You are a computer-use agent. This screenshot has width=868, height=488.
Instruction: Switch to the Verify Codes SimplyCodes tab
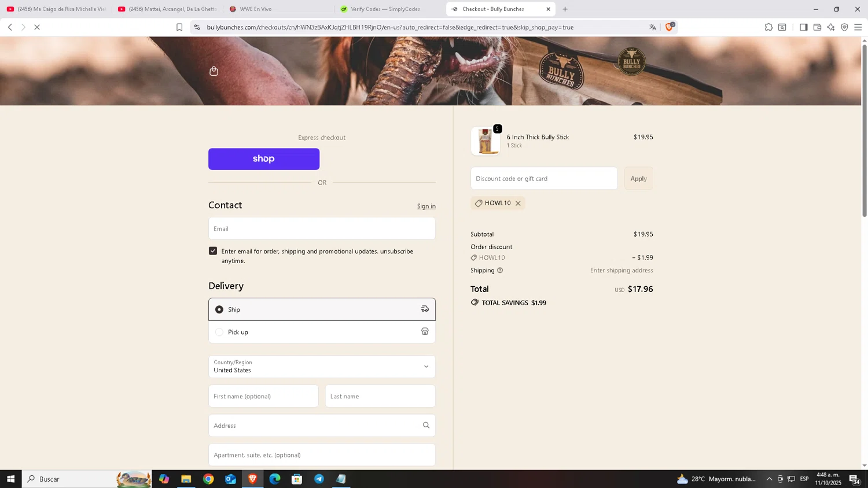(389, 9)
